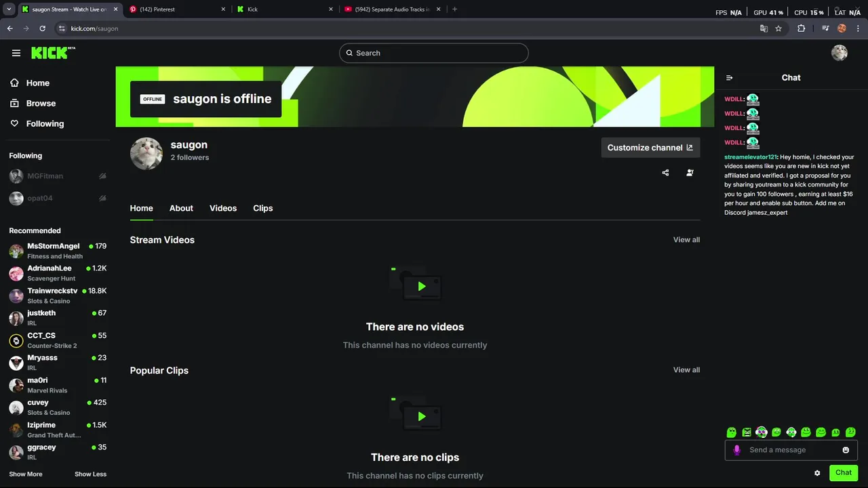Insert the first green blob emote
Viewport: 868px width, 488px height.
[x=732, y=432]
